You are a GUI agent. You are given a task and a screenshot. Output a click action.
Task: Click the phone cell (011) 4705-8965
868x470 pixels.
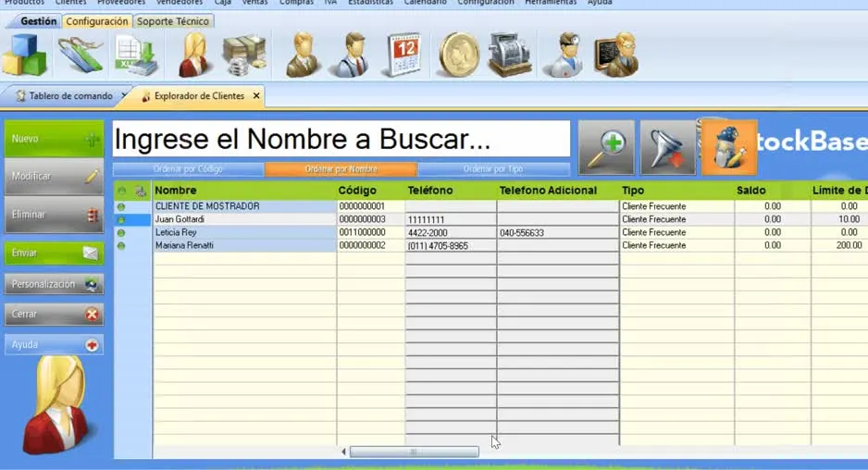coord(451,246)
